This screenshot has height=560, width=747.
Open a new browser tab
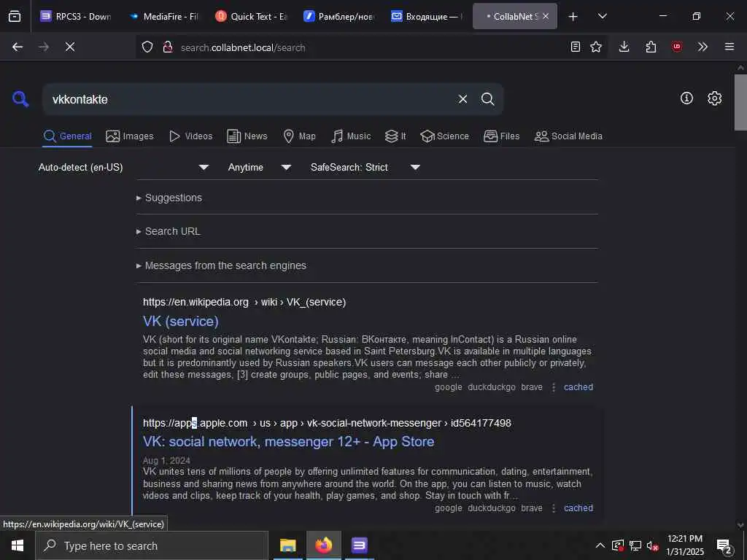pyautogui.click(x=573, y=16)
